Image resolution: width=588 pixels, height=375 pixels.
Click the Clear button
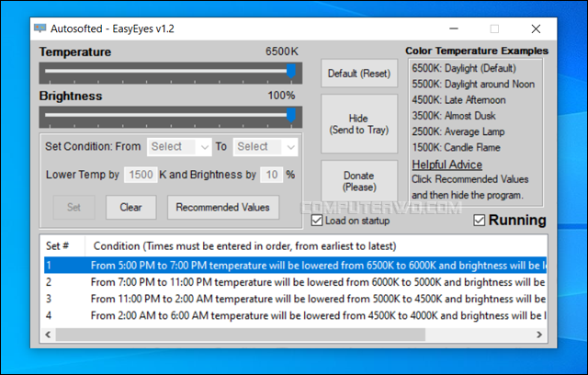130,207
